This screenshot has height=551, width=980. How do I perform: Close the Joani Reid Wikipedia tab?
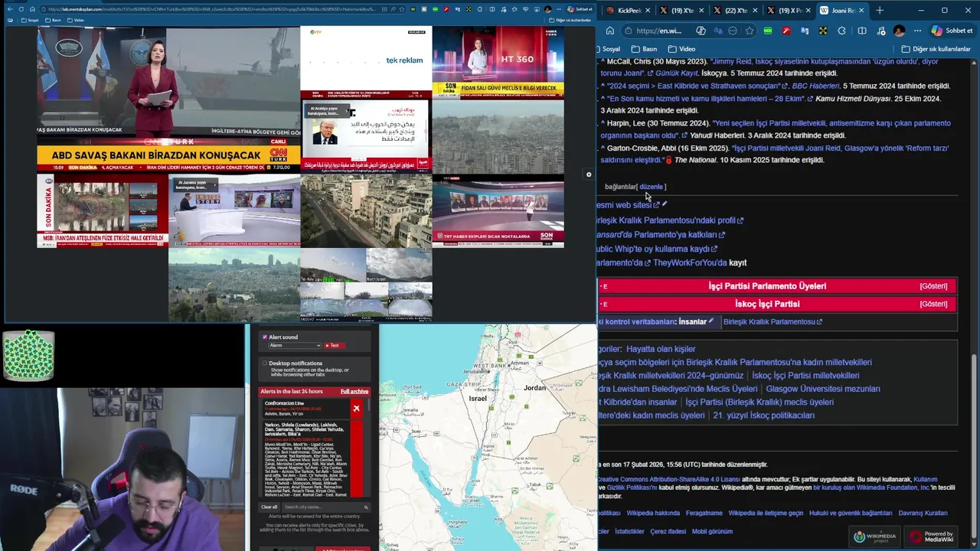point(861,11)
